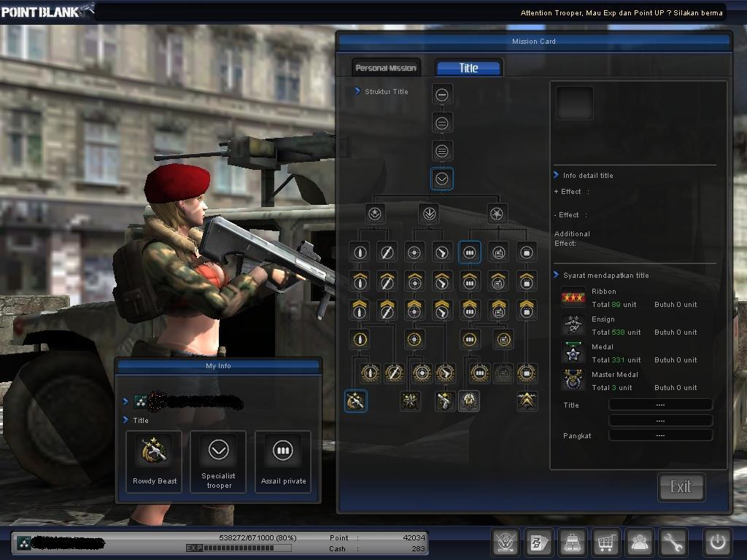Screen dimensions: 747x560
Task: Choose the plain radio title icon
Action: (x=498, y=252)
